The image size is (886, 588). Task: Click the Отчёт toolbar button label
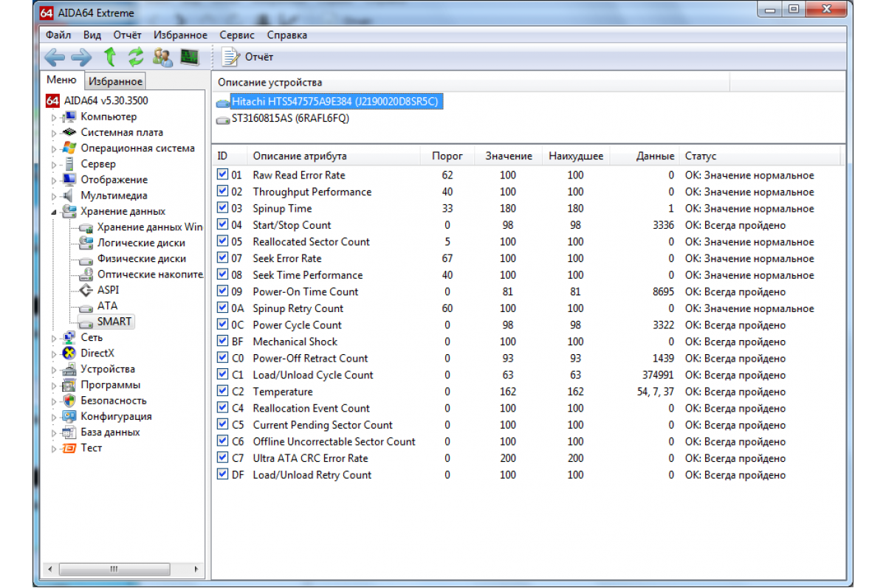click(x=259, y=57)
